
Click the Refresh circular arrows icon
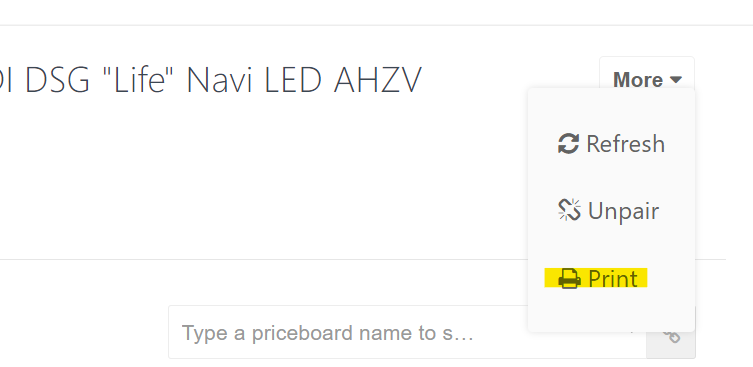coord(568,144)
